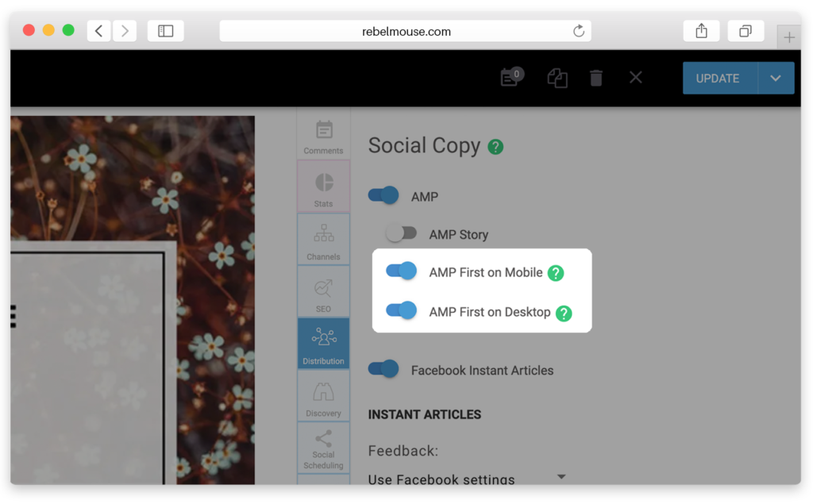The image size is (813, 504).
Task: Click the duplicate post icon
Action: click(x=557, y=79)
